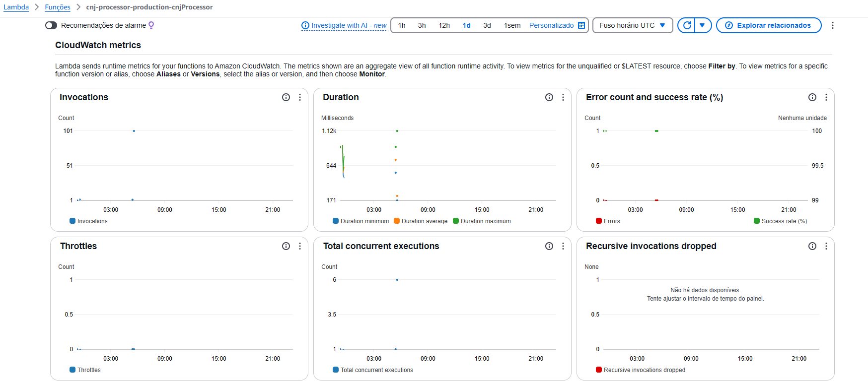This screenshot has width=868, height=383.
Task: Go to Funções breadcrumb link
Action: 58,7
